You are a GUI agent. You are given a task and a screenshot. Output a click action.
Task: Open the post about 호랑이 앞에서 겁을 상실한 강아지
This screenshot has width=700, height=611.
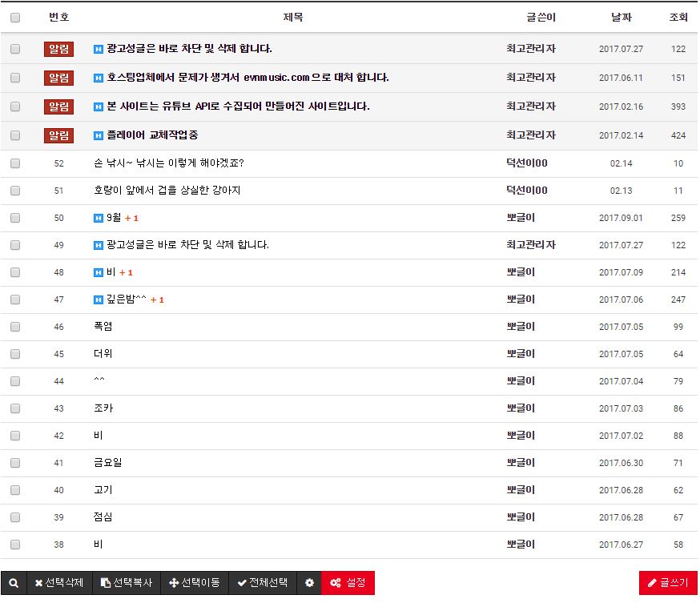[167, 191]
